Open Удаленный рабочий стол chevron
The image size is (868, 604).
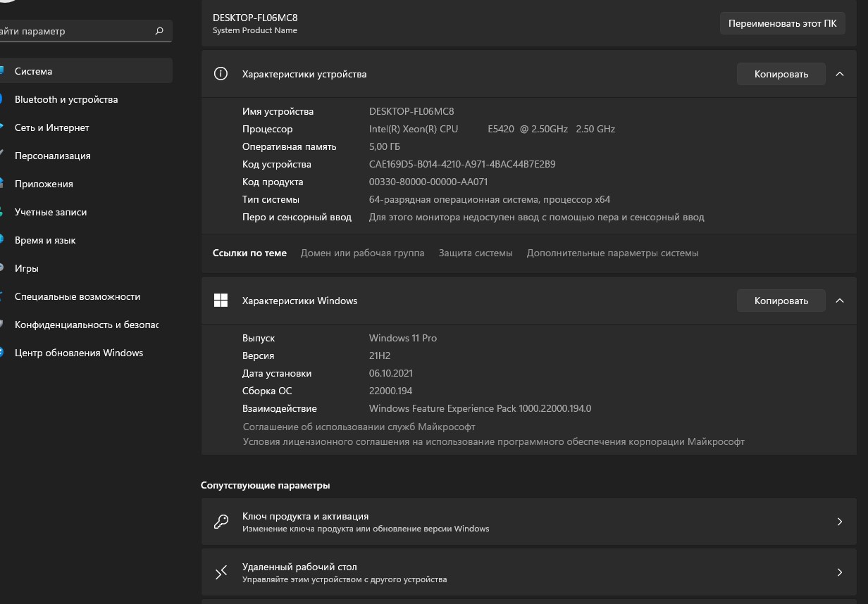[x=840, y=572]
